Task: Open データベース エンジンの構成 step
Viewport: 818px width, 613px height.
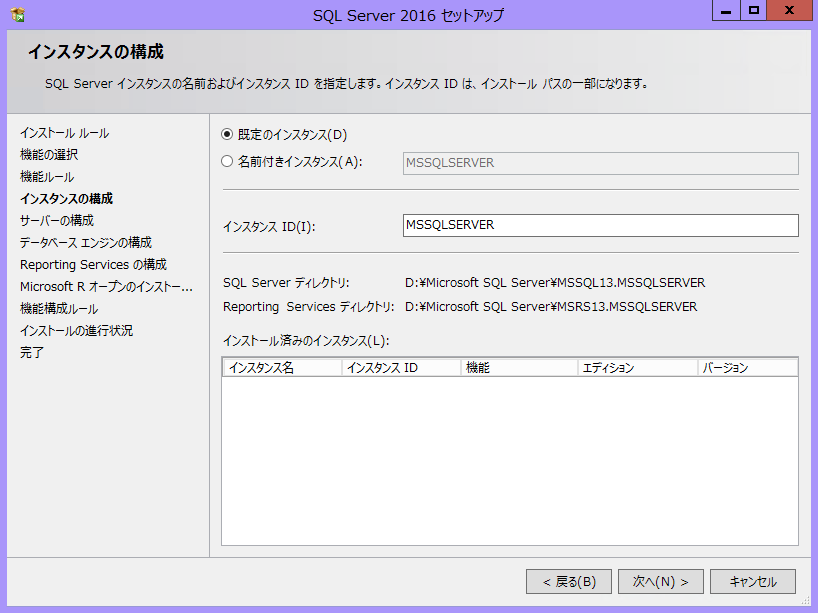Action: [x=86, y=242]
